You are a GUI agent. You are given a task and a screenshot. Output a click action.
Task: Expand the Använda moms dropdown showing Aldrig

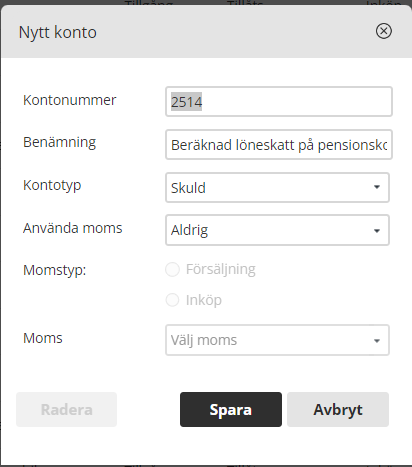[x=277, y=230]
